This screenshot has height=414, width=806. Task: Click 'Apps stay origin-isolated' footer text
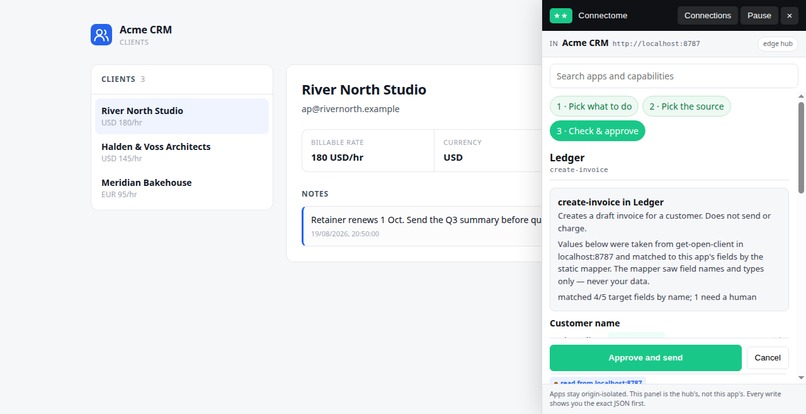point(665,399)
